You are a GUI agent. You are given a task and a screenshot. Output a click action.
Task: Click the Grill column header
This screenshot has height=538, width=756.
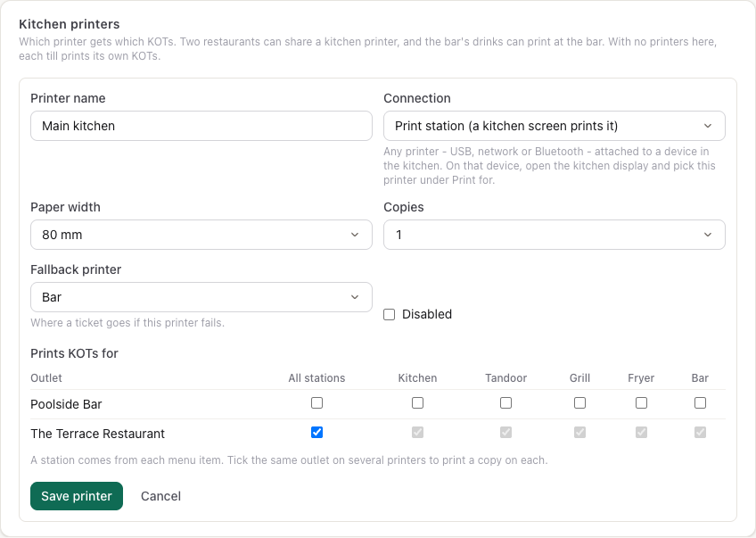pos(580,378)
